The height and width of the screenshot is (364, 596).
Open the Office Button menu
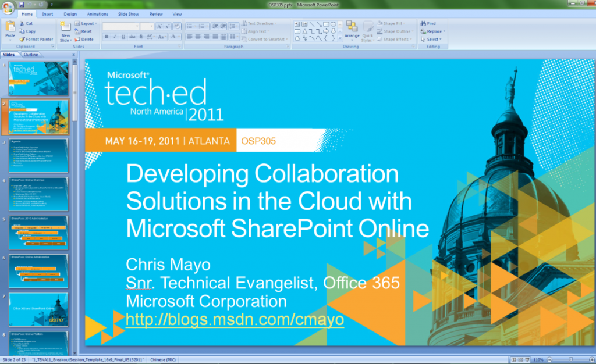coord(7,7)
